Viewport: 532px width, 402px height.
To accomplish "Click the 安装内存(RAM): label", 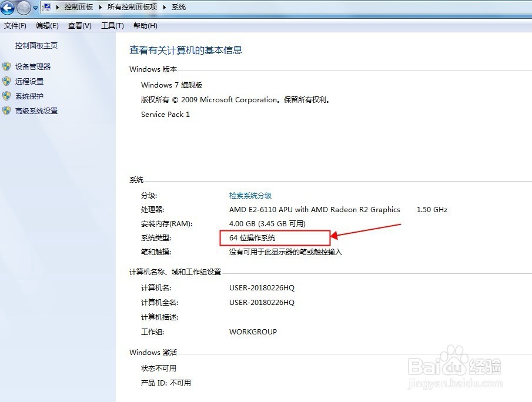I will 166,224.
